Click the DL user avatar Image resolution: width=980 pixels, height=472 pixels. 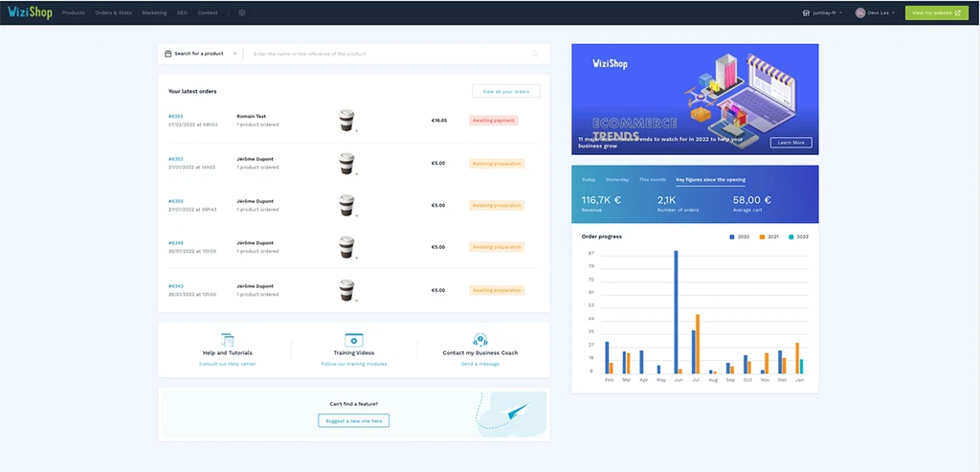click(860, 12)
